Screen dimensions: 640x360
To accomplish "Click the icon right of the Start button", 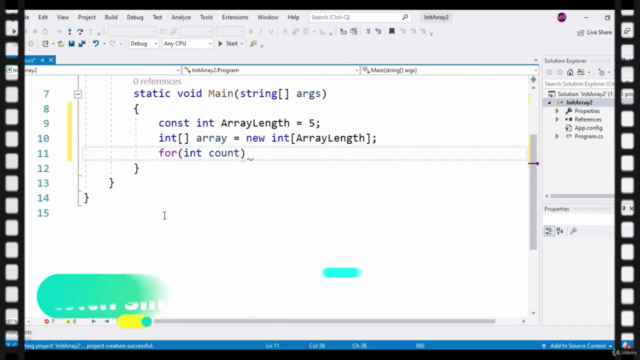I will coord(253,44).
